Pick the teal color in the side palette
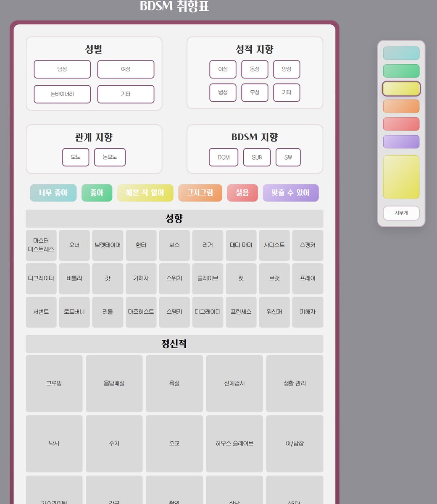 pyautogui.click(x=401, y=53)
